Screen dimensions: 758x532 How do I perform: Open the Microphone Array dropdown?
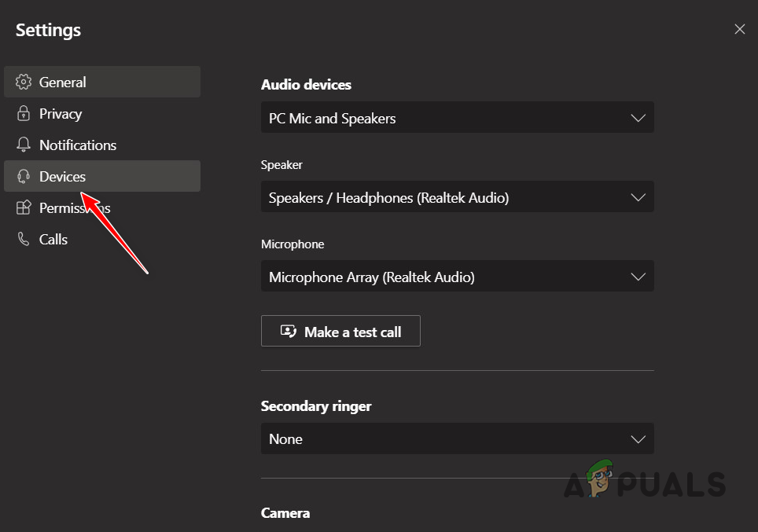458,276
